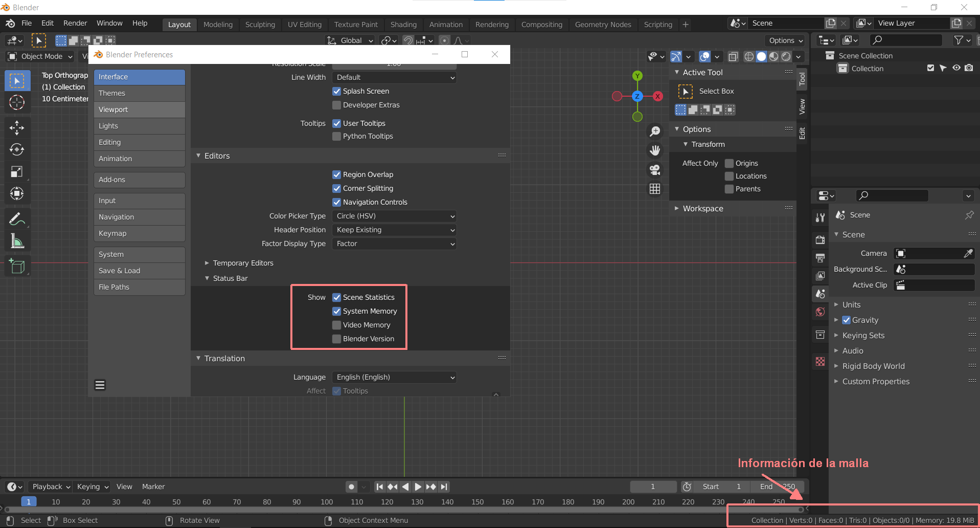Open the Texture properties tab icon
Viewport: 980px width, 528px height.
tap(821, 362)
